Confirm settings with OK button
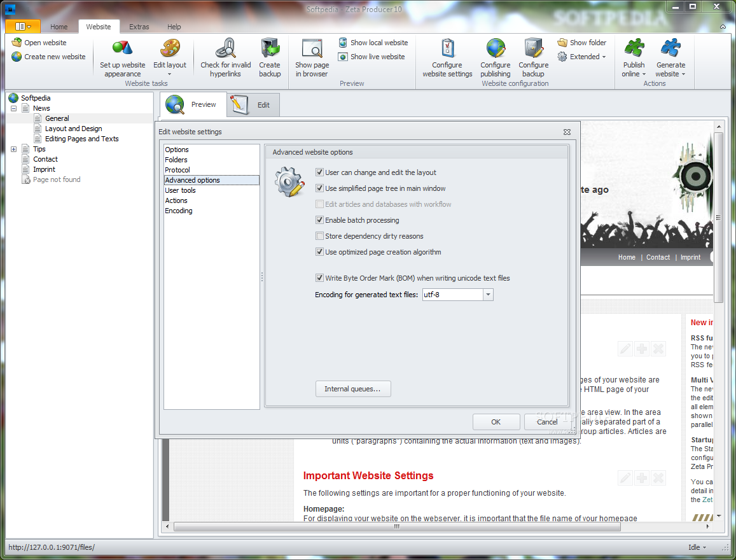Image resolution: width=736 pixels, height=560 pixels. click(x=496, y=422)
